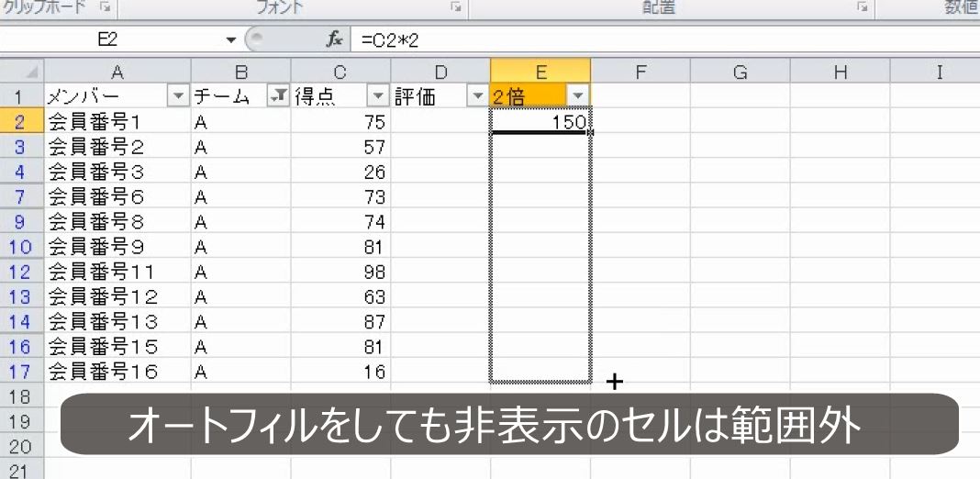Click cell containing 会員番号1
The width and height of the screenshot is (980, 479).
(117, 122)
